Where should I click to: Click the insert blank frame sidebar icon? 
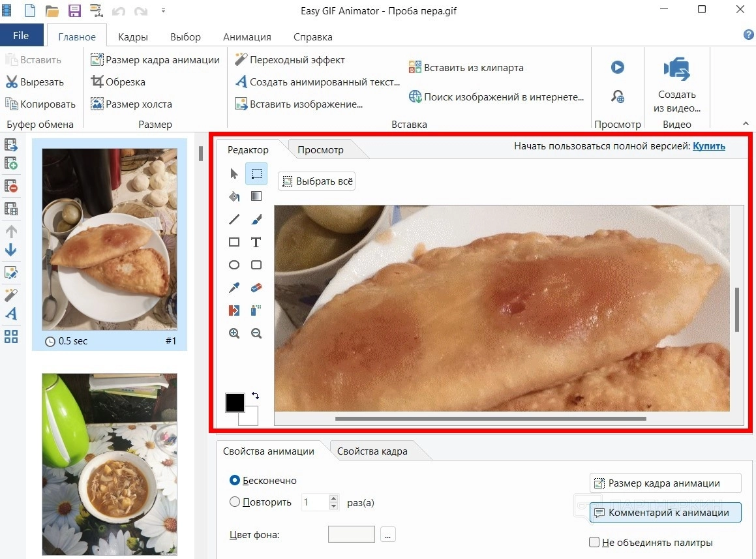(11, 163)
